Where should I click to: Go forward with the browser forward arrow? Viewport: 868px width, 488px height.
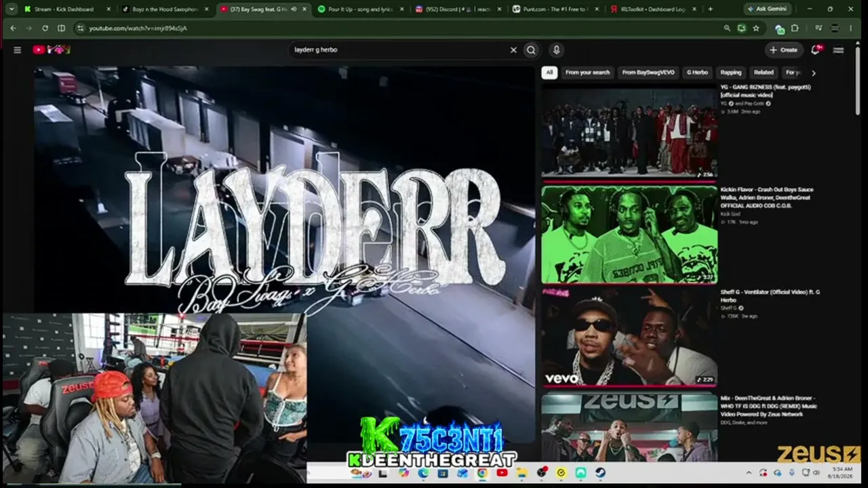pos(29,28)
